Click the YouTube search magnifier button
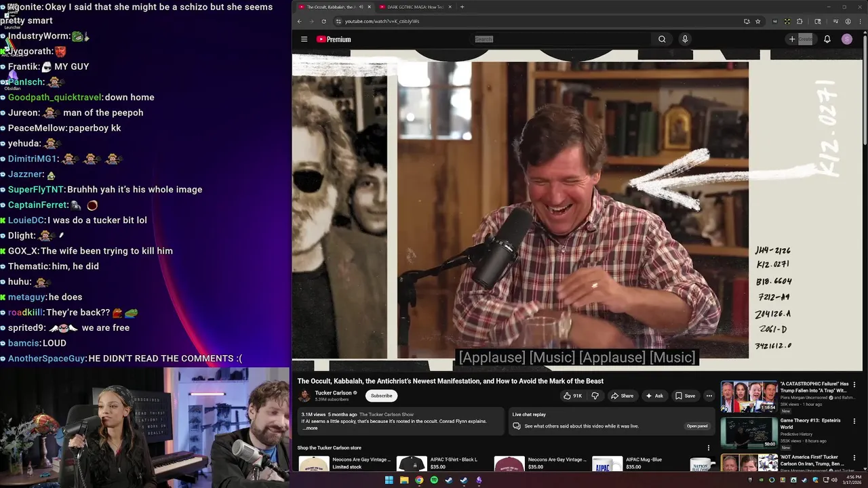868x488 pixels. pyautogui.click(x=662, y=39)
